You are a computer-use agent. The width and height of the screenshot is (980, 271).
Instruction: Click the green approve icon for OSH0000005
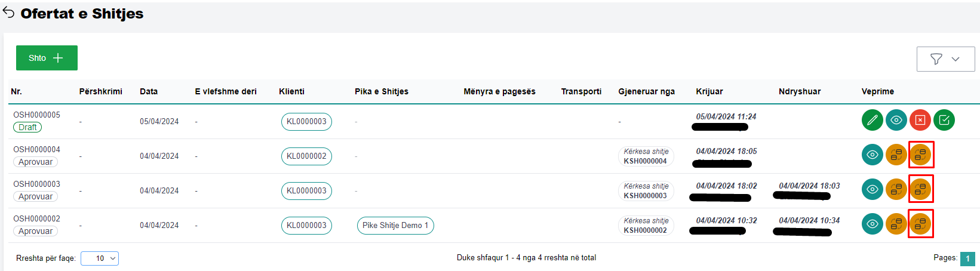(x=944, y=120)
